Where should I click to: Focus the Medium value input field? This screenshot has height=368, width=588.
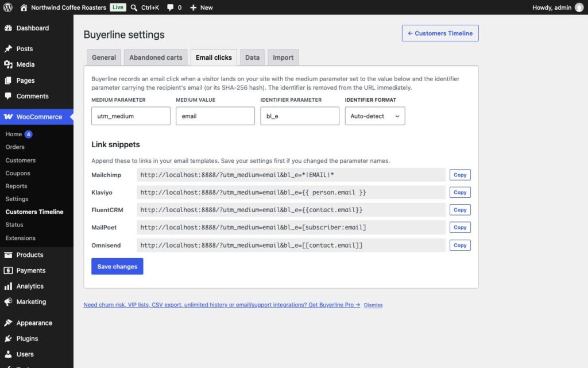coord(215,116)
